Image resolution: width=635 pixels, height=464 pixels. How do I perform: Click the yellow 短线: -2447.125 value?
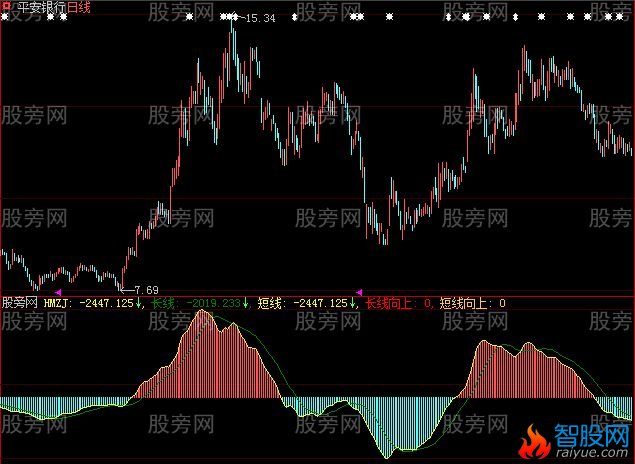(x=303, y=303)
